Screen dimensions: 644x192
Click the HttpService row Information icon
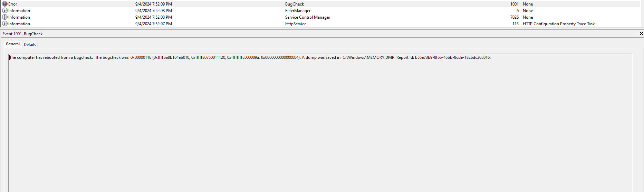tap(5, 24)
